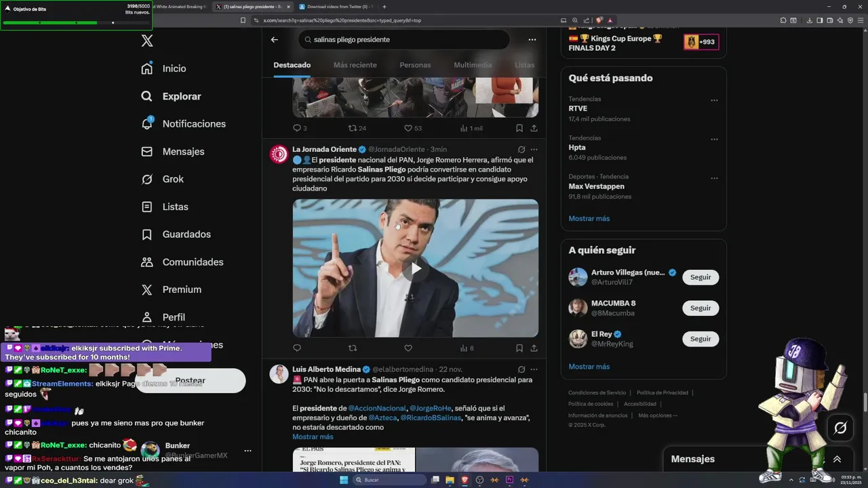Open Guardados bookmark icon

tap(147, 235)
